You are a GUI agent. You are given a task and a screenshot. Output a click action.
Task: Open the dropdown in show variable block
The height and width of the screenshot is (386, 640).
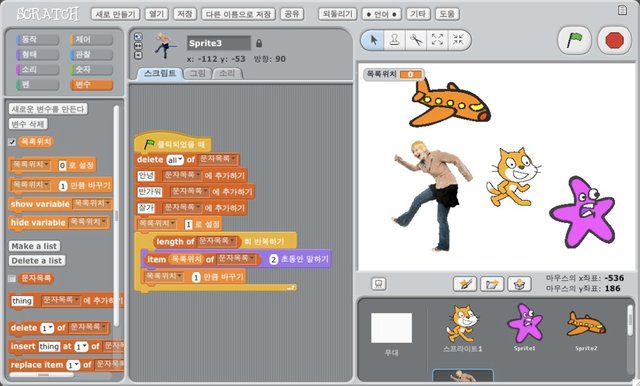click(x=91, y=204)
